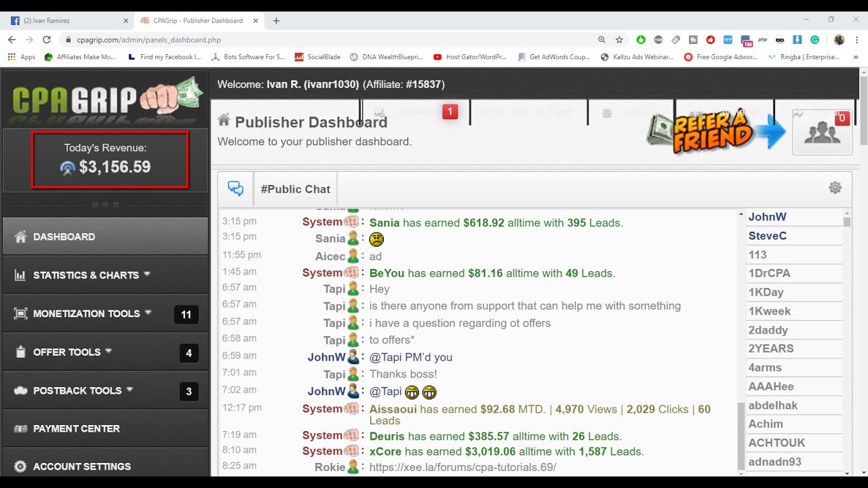Viewport: 868px width, 488px height.
Task: Click the zoom magnifier in the address bar
Action: [602, 40]
